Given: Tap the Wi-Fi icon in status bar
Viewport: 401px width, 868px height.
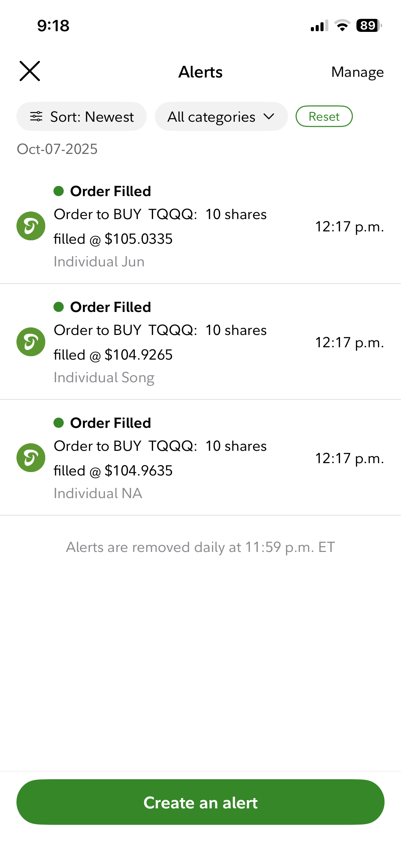Looking at the screenshot, I should (x=342, y=26).
